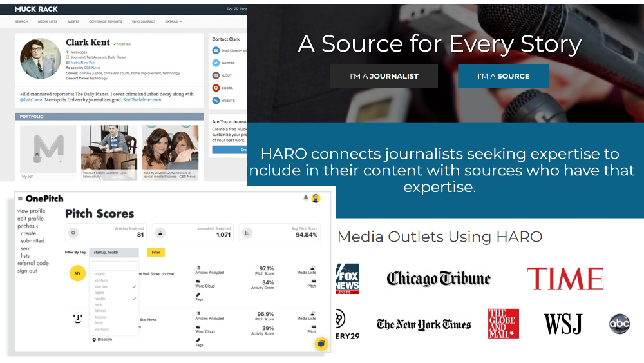
Task: Open Articles Analyzed icon in Stat News row
Action: click(198, 313)
